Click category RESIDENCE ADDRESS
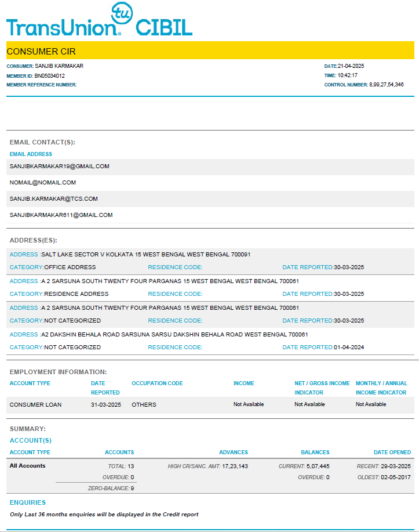Image resolution: width=419 pixels, height=532 pixels. pos(76,294)
